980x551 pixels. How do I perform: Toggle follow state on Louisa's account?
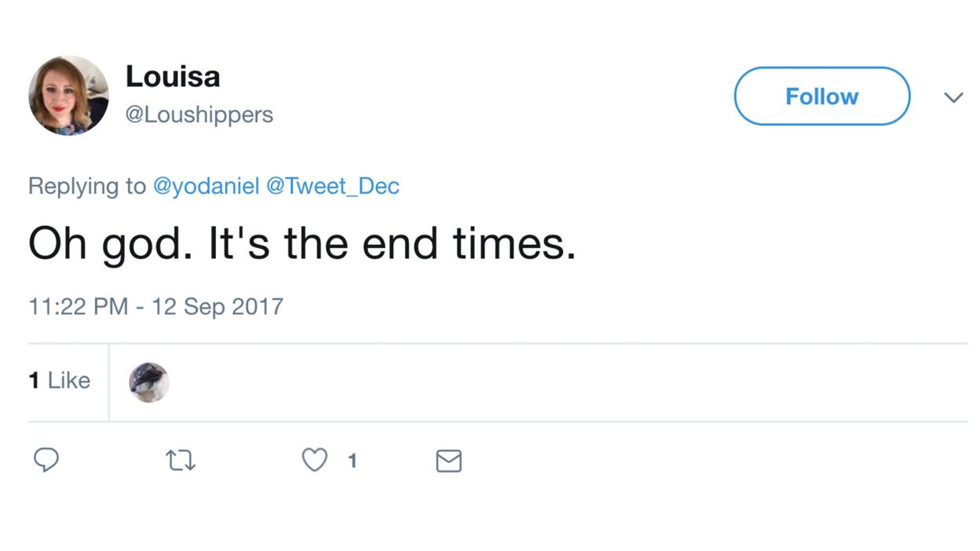821,96
